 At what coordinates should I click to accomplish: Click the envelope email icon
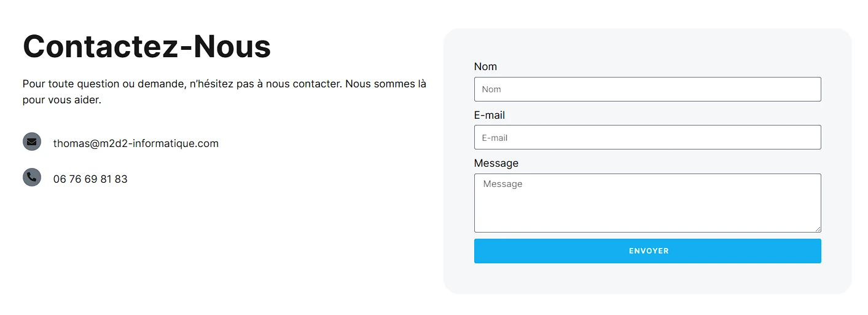click(x=32, y=142)
